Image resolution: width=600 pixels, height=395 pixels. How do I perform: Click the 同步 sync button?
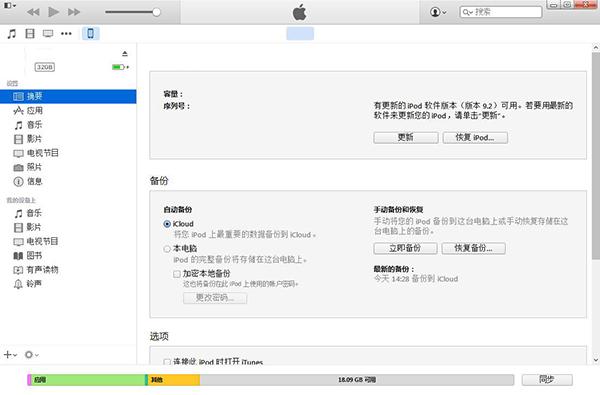[547, 380]
